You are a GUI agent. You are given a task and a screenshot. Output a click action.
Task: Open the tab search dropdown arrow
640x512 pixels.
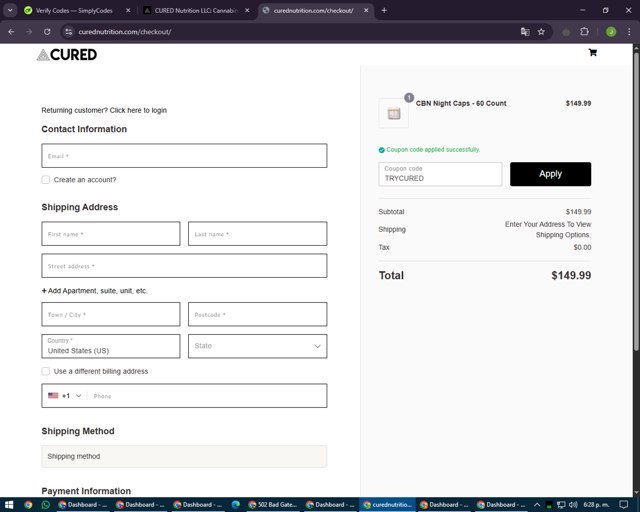[x=10, y=10]
